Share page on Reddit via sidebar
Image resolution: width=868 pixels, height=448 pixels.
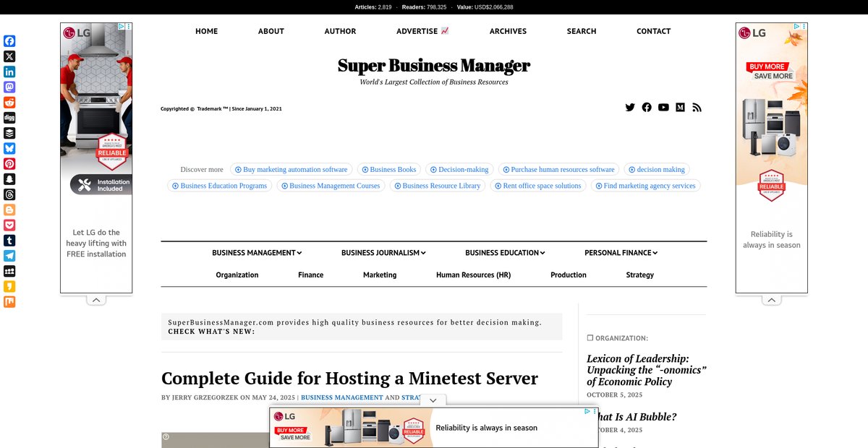[x=9, y=103]
